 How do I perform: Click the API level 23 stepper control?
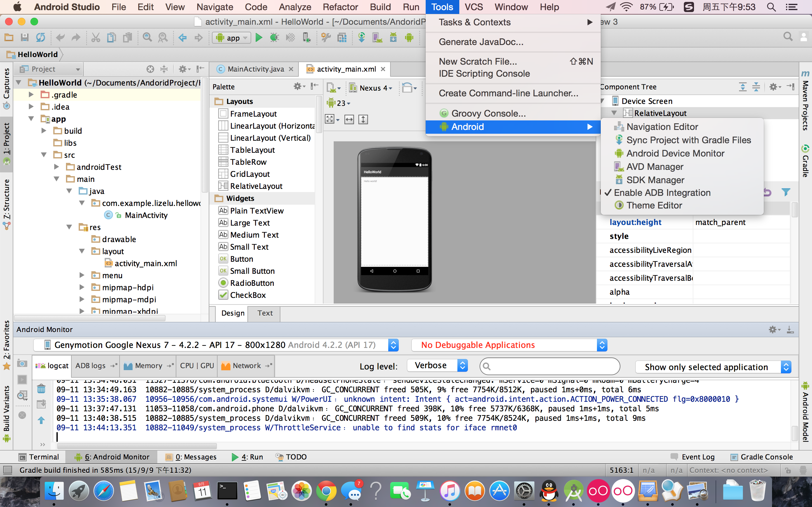click(341, 103)
